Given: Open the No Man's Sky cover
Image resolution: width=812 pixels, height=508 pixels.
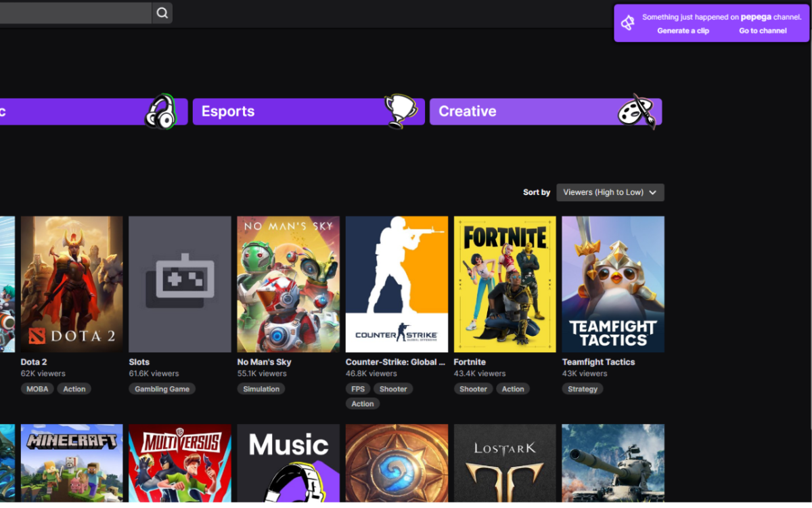Looking at the screenshot, I should click(288, 284).
